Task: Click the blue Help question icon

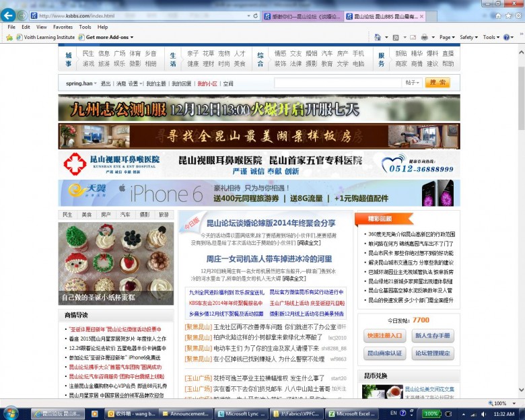Action: pos(507,37)
